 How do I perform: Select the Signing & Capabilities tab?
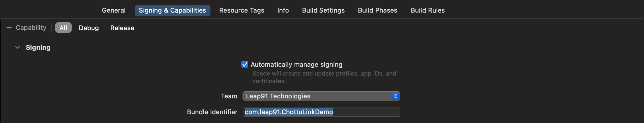click(x=172, y=10)
